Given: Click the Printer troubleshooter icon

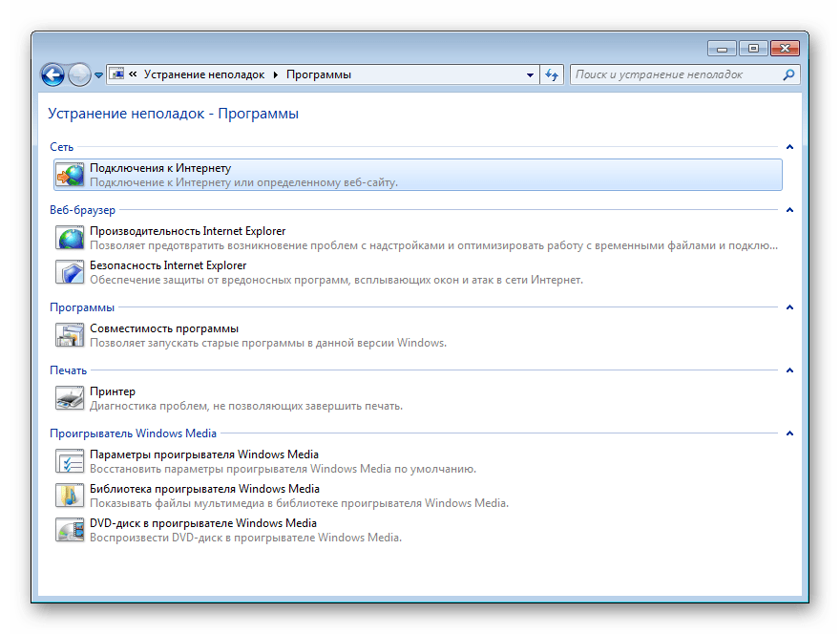Looking at the screenshot, I should pyautogui.click(x=70, y=398).
